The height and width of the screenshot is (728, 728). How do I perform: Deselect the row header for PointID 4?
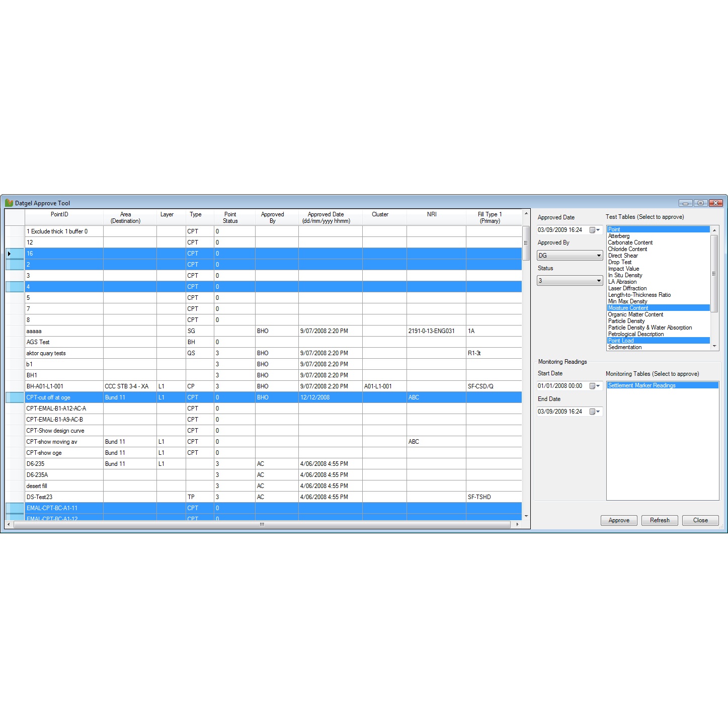click(x=15, y=287)
